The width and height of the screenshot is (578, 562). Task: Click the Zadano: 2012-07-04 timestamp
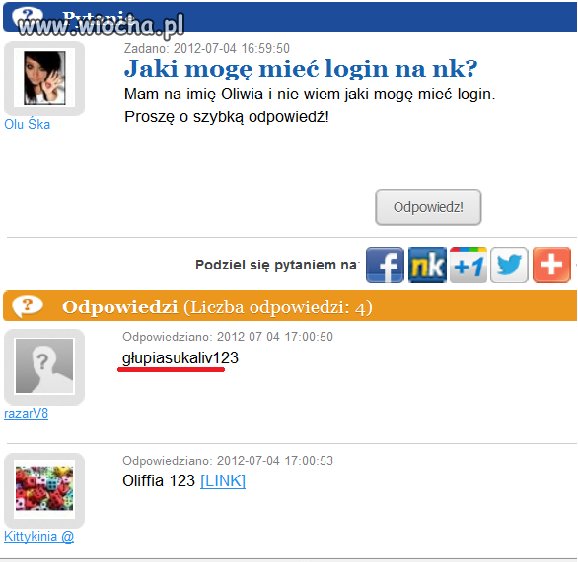tap(207, 48)
